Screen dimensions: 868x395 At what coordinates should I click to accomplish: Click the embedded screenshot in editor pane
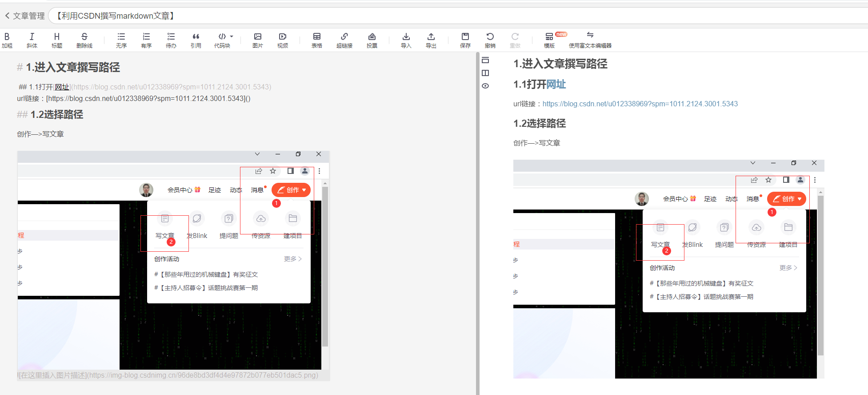pyautogui.click(x=173, y=260)
